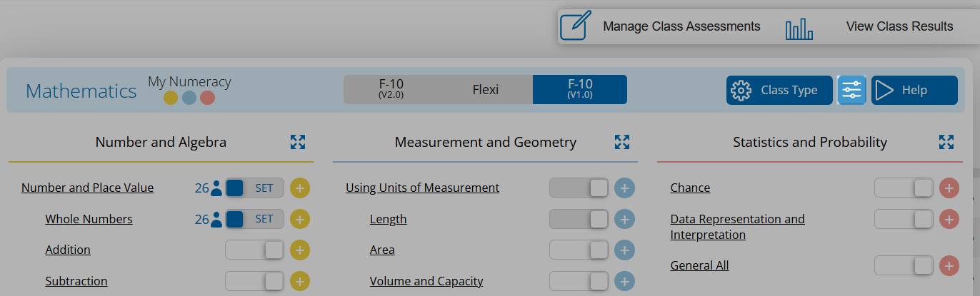Click the Manage Class Assessments pencil icon
Viewport: 980px width, 296px height.
(x=575, y=26)
